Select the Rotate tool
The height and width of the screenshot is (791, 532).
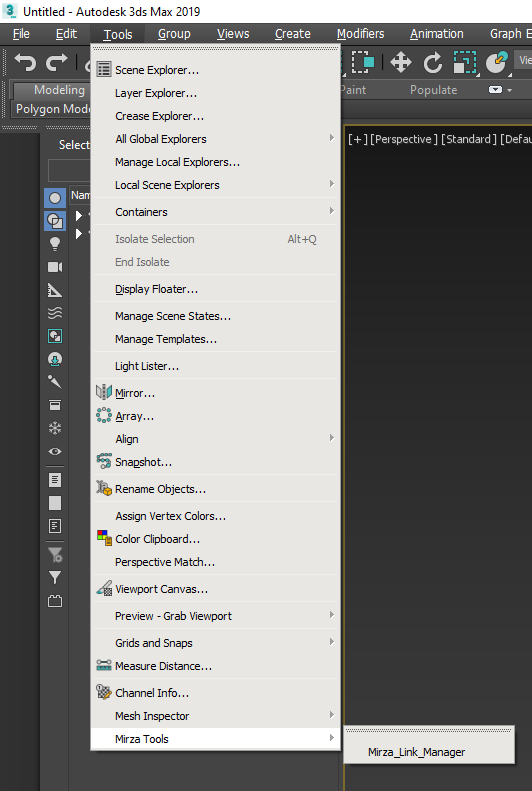click(433, 63)
